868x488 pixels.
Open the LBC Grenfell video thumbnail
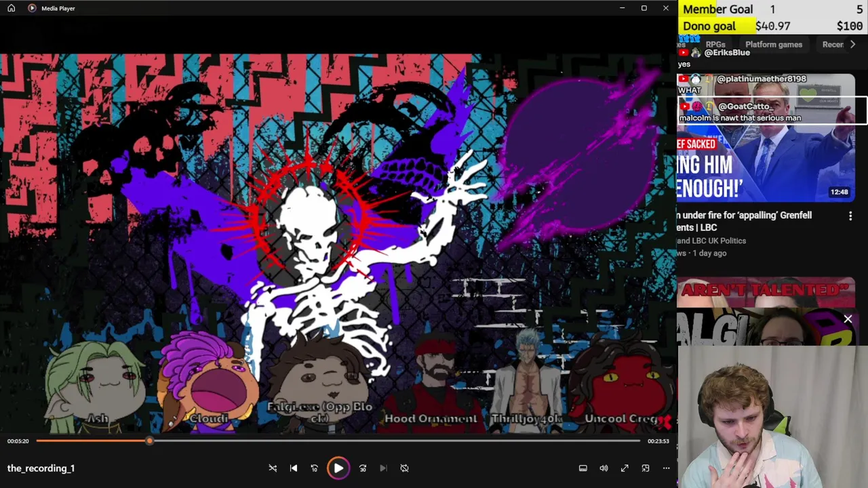point(766,138)
